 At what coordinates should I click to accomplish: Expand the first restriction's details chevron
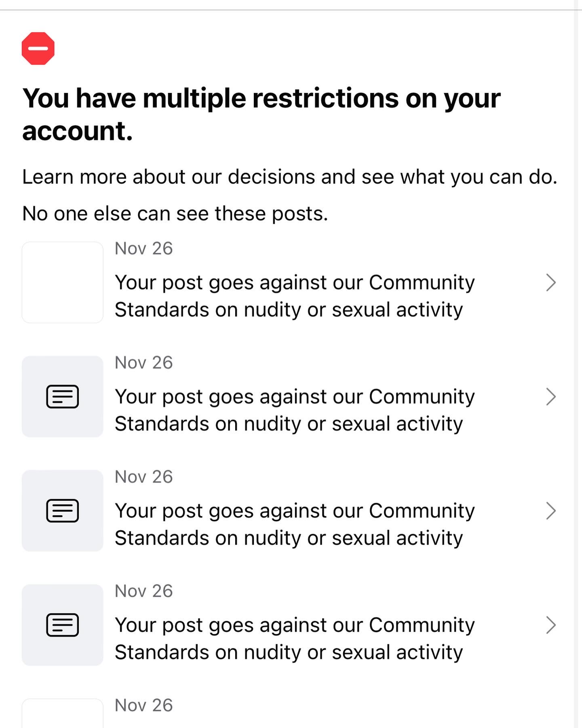pyautogui.click(x=551, y=283)
